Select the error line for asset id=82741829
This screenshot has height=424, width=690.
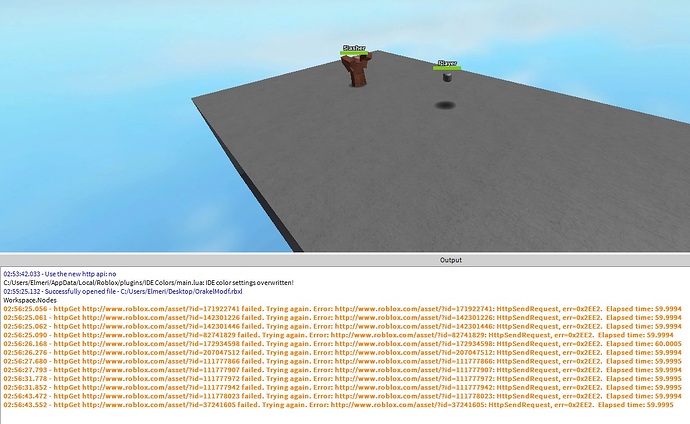point(338,335)
